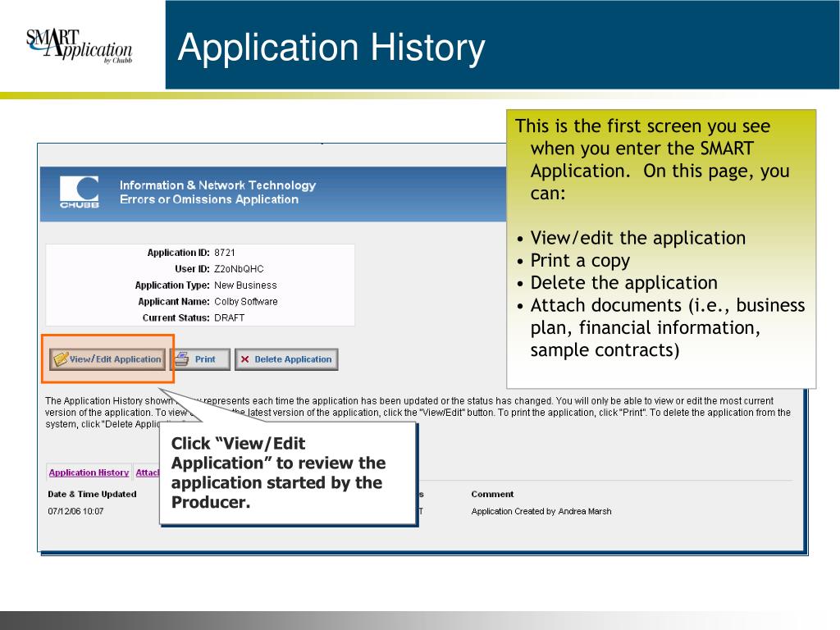840x630 pixels.
Task: Select the User ID value Z2oNbQHC
Action: [x=239, y=269]
